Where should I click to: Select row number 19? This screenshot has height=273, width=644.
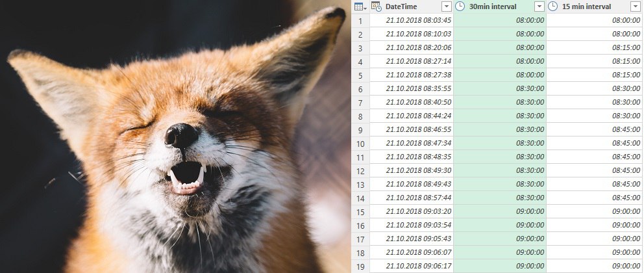[x=360, y=266]
